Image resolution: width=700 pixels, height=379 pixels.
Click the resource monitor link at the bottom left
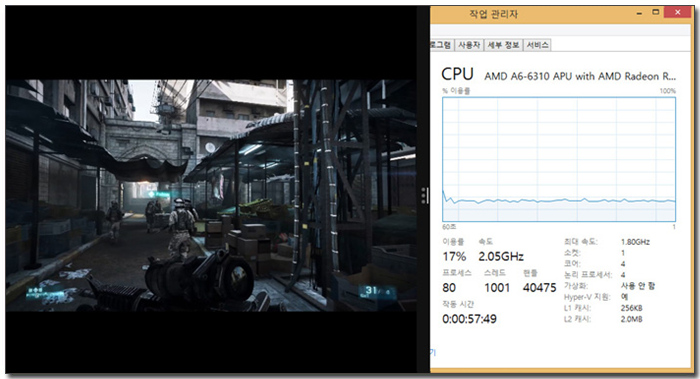point(433,353)
